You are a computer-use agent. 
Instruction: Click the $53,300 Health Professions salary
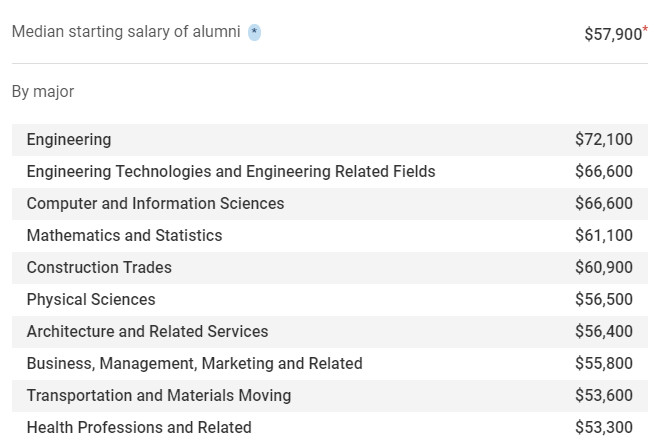[x=604, y=428]
